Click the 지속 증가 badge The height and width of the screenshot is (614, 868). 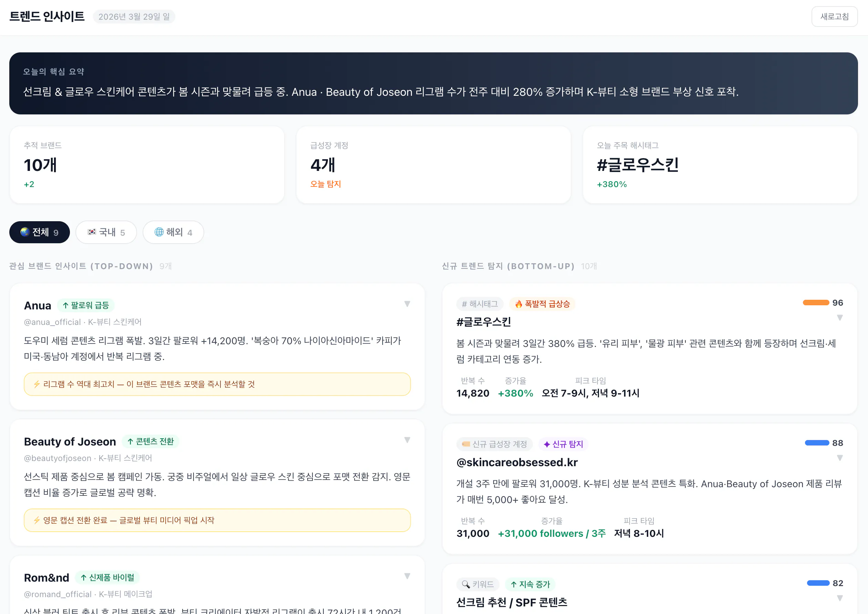(530, 584)
